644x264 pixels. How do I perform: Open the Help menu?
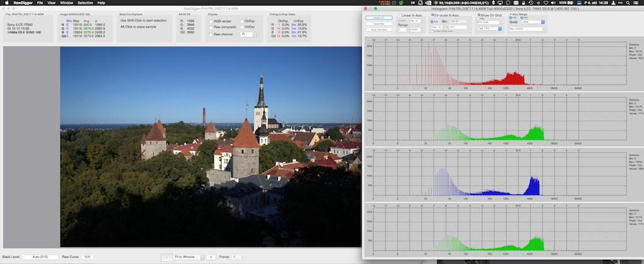pyautogui.click(x=101, y=3)
